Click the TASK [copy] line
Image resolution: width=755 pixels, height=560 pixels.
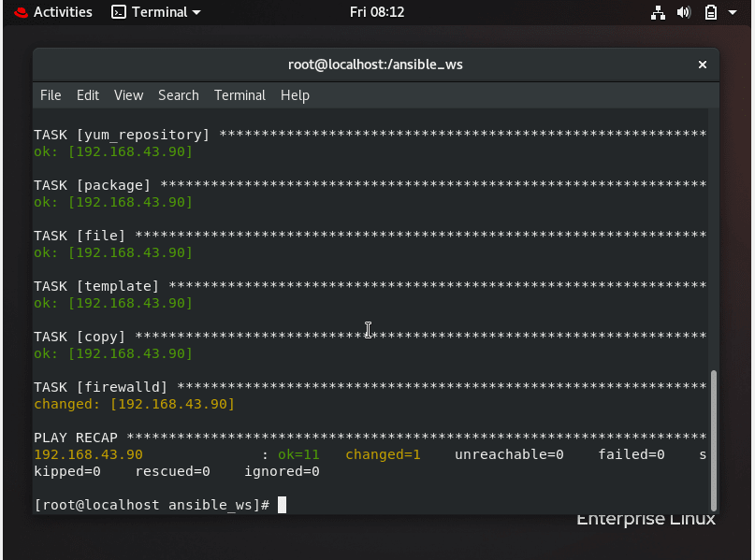coord(370,337)
